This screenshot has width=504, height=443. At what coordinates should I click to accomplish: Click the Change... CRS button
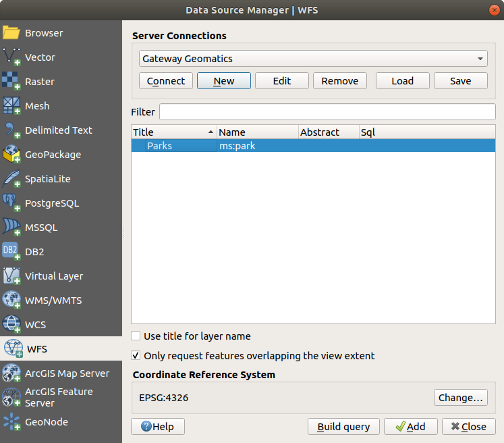[x=460, y=398]
